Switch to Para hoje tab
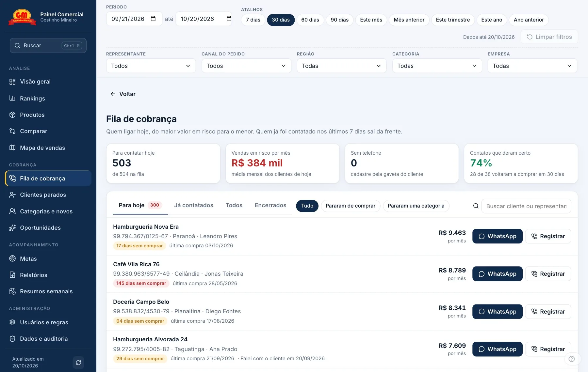The image size is (588, 372). [x=140, y=206]
